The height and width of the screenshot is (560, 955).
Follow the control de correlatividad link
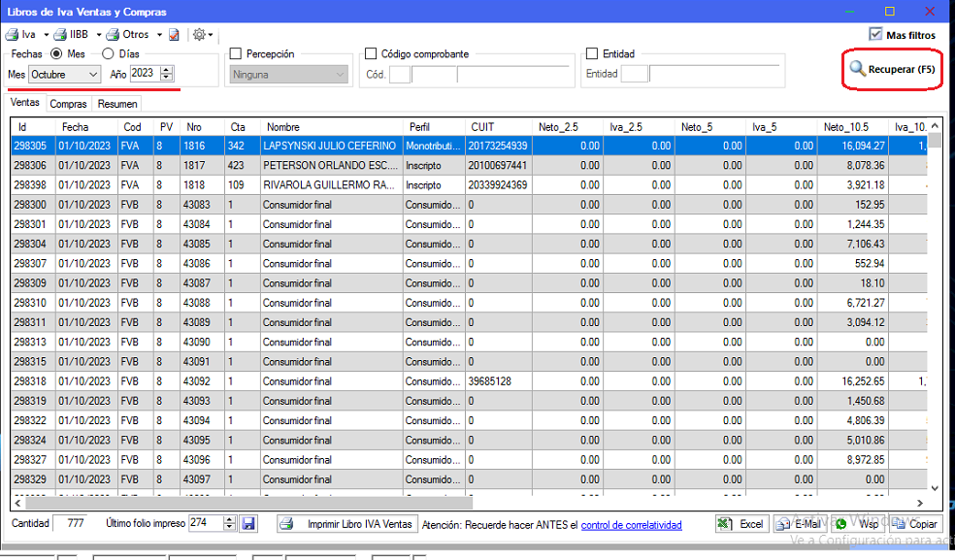[631, 525]
